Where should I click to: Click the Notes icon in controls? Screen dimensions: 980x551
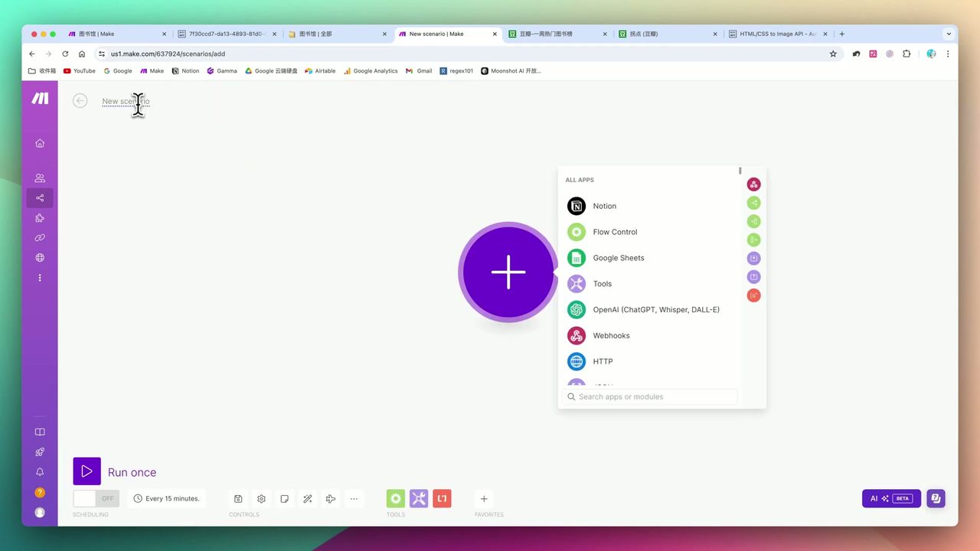coord(284,499)
